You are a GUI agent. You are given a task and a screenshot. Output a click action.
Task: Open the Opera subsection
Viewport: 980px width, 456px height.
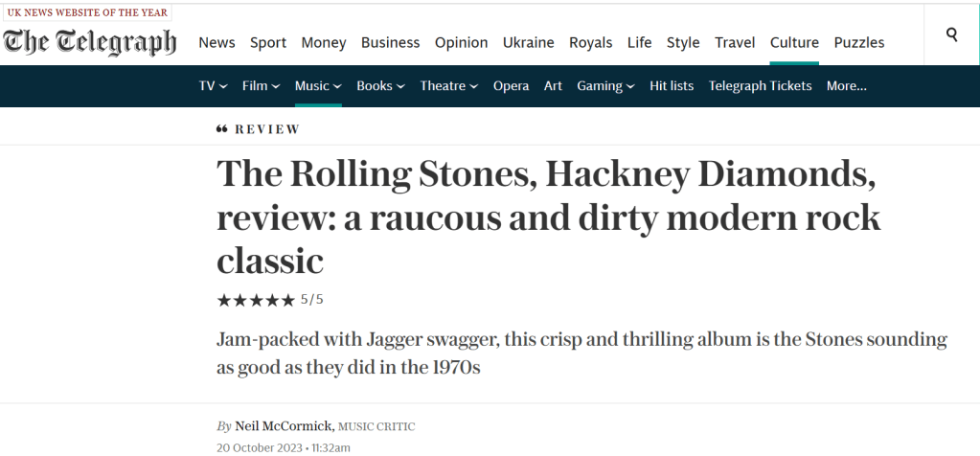(511, 86)
